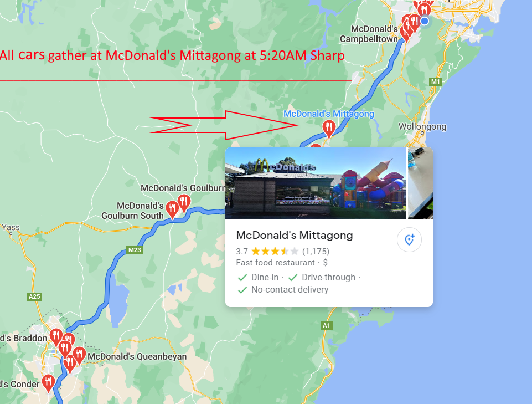532x404 pixels.
Task: Click the A1 road shield
Action: pos(326,325)
